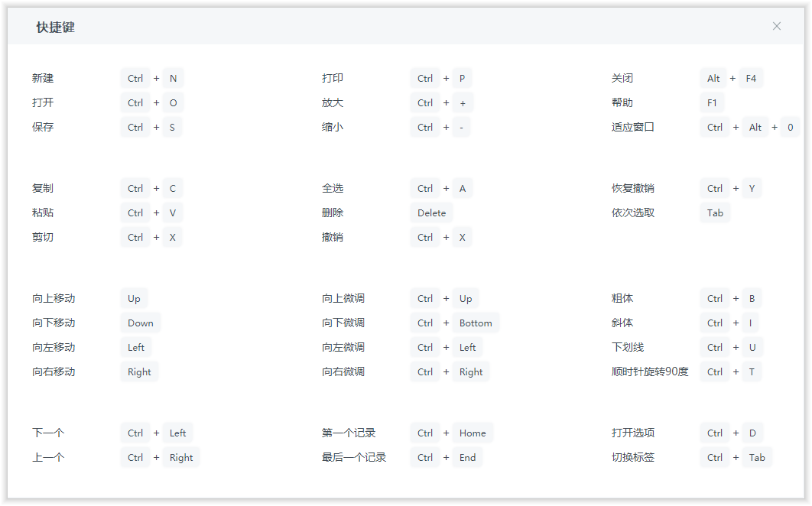Screen dimensions: 812x506
Task: Click the Left key in 向左微调 row
Action: coord(468,347)
